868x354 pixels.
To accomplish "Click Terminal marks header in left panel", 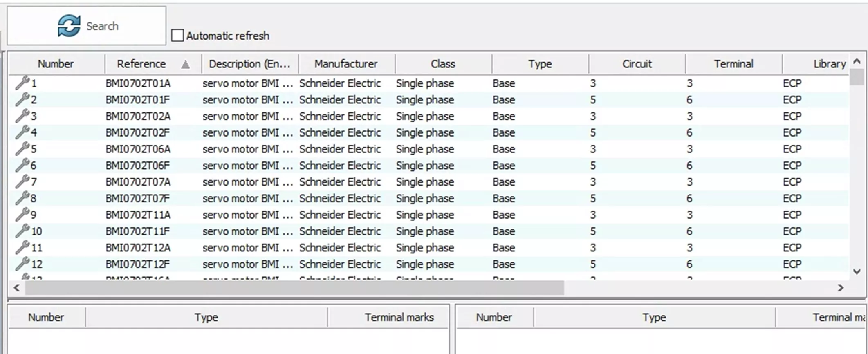I will pos(388,317).
